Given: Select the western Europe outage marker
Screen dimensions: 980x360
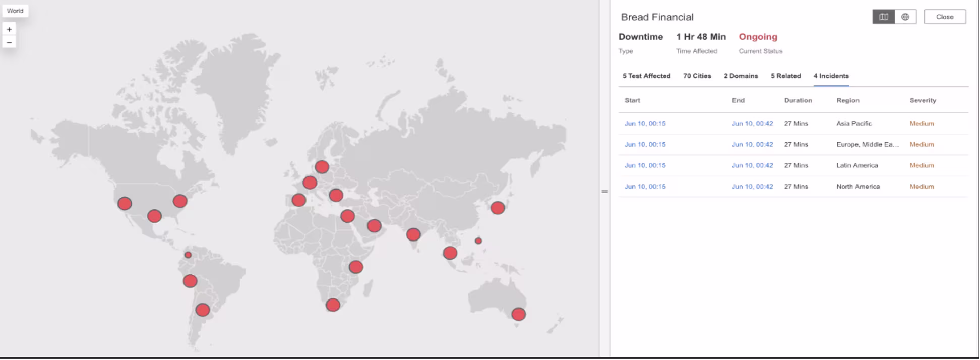Looking at the screenshot, I should pos(310,182).
